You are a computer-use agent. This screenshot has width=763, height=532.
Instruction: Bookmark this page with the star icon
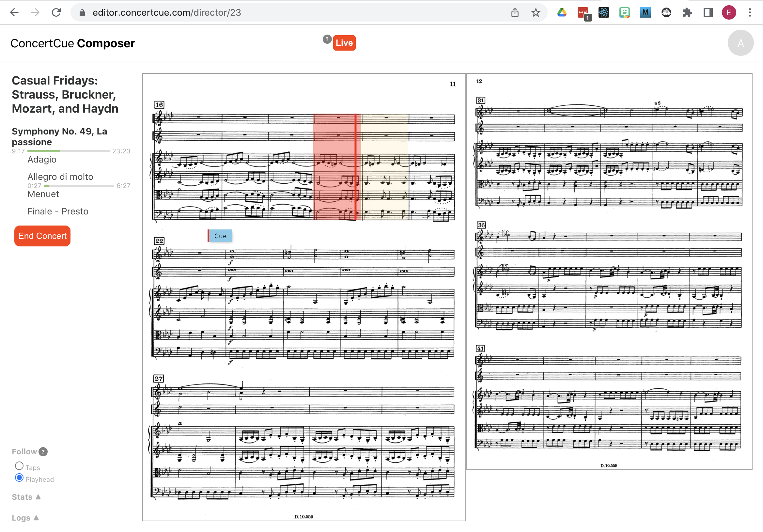coord(536,13)
